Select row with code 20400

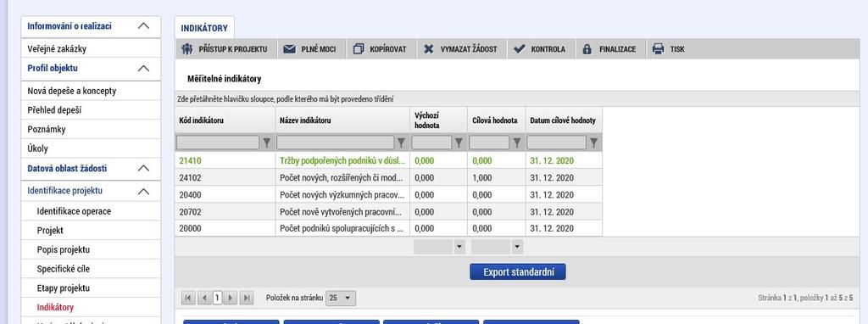tap(388, 195)
